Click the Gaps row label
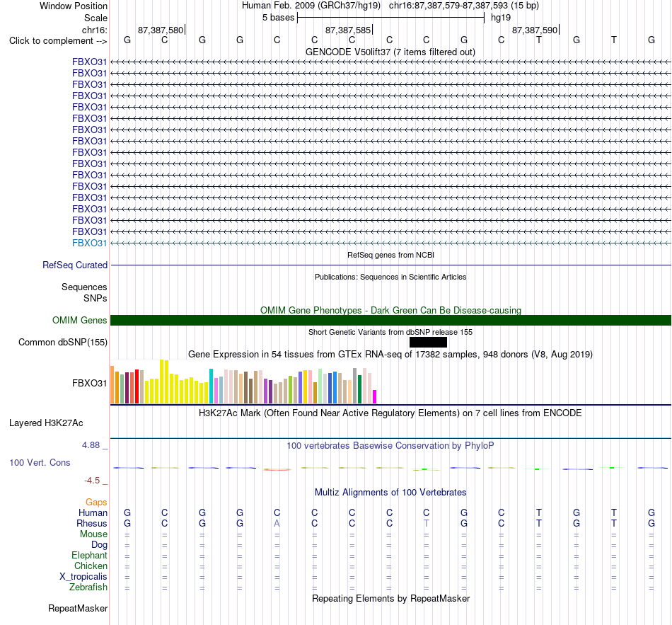 point(96,503)
